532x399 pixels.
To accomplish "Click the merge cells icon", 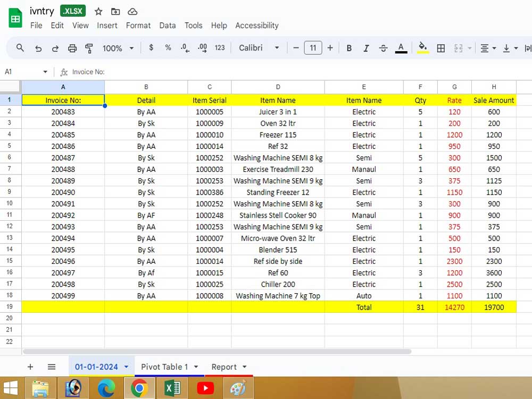I will tap(459, 48).
